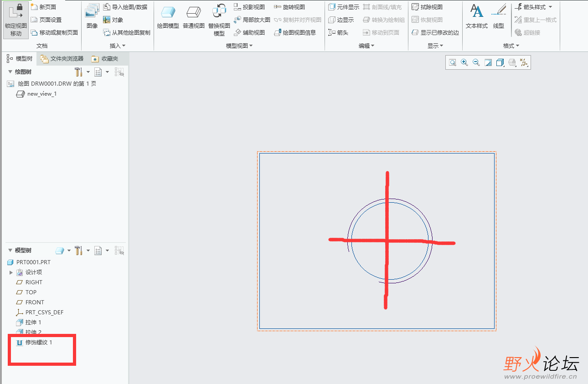Viewport: 588px width, 384px height.
Task: Insert an Image (图像)
Action: click(92, 16)
